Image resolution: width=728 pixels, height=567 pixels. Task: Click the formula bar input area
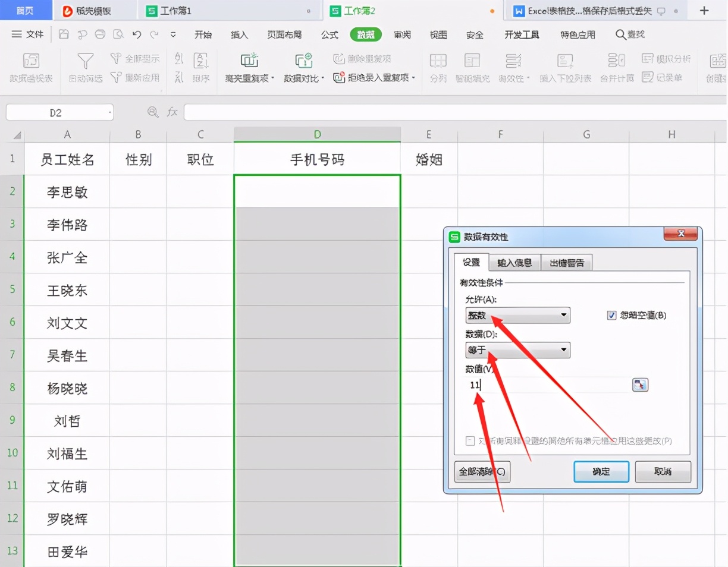point(455,112)
